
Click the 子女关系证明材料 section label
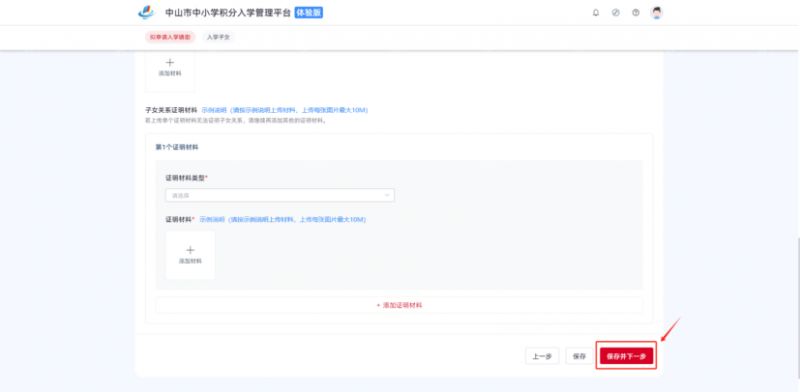click(x=171, y=110)
